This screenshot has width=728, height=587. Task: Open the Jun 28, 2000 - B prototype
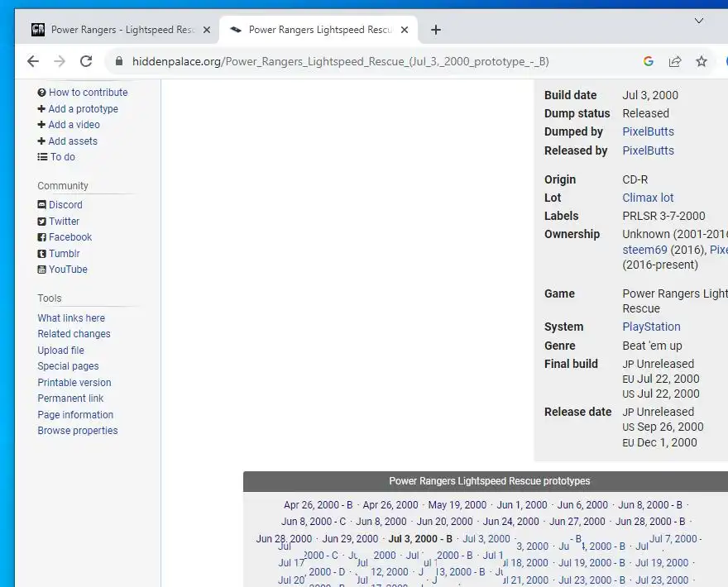coord(650,522)
